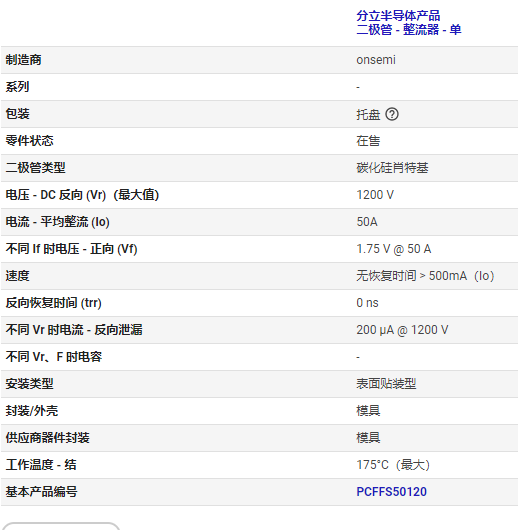Select the 在售 part status value

coord(368,141)
